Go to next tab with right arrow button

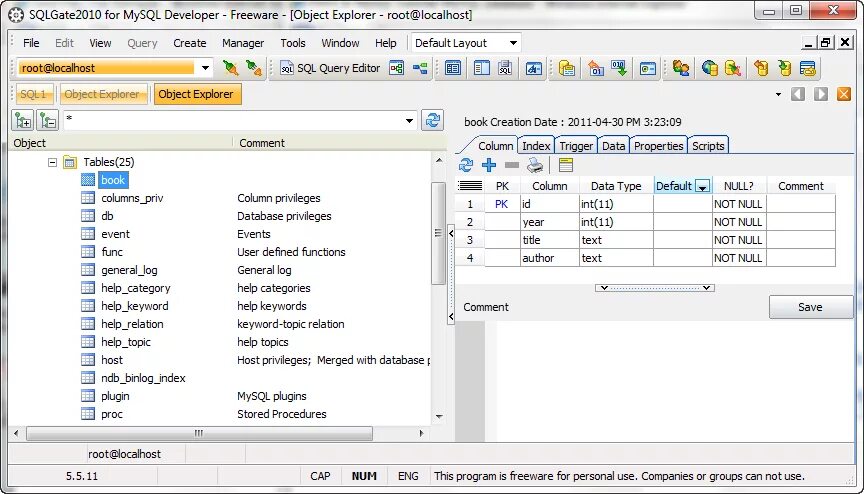(821, 94)
